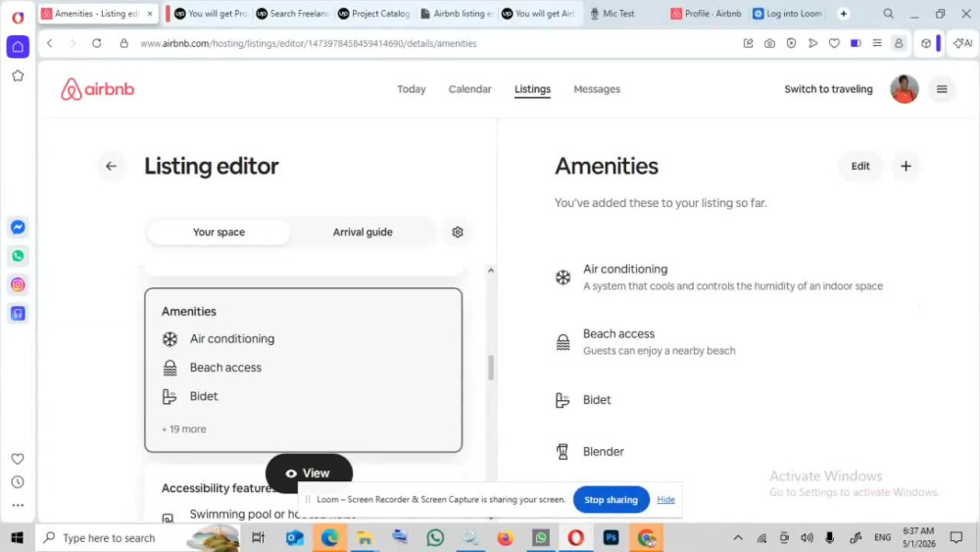The height and width of the screenshot is (552, 980).
Task: Open the host hamburger menu
Action: tap(942, 89)
